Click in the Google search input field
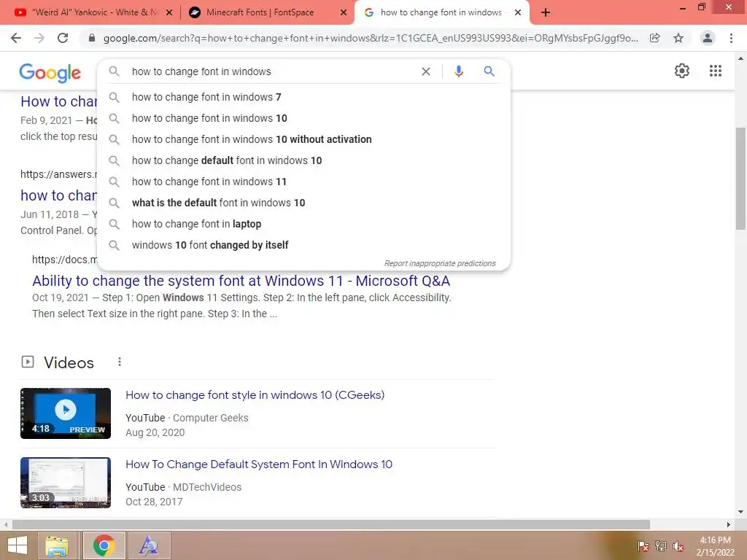Viewport: 747px width, 560px height. [x=271, y=71]
